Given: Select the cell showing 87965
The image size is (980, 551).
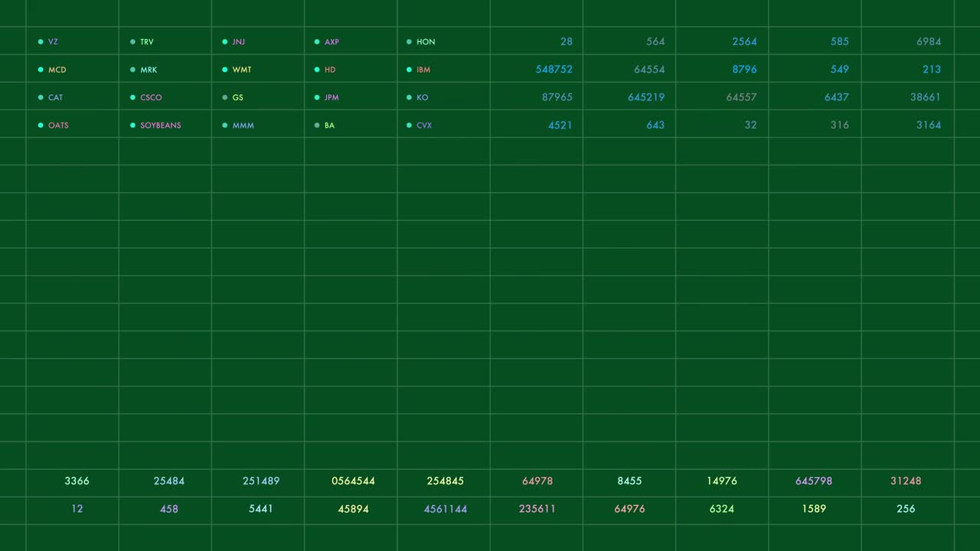Looking at the screenshot, I should point(536,96).
